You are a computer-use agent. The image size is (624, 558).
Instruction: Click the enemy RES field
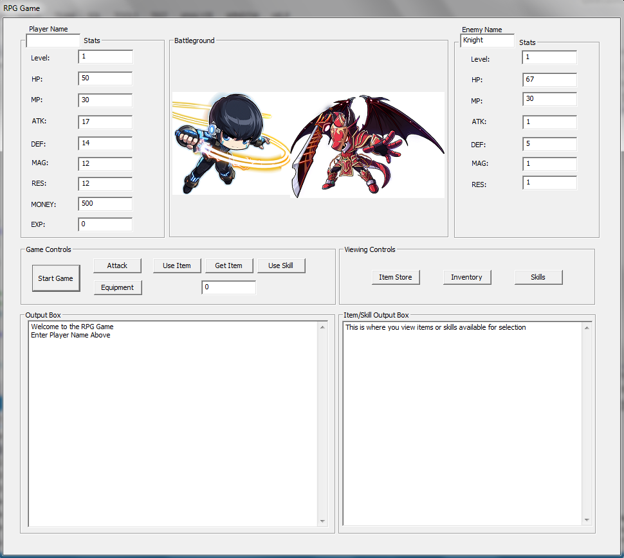point(549,183)
